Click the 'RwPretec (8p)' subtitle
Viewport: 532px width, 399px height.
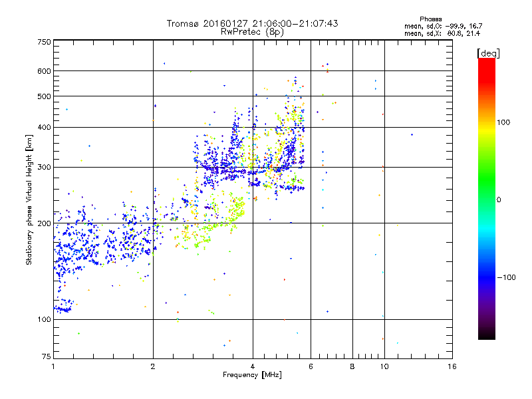[x=252, y=32]
